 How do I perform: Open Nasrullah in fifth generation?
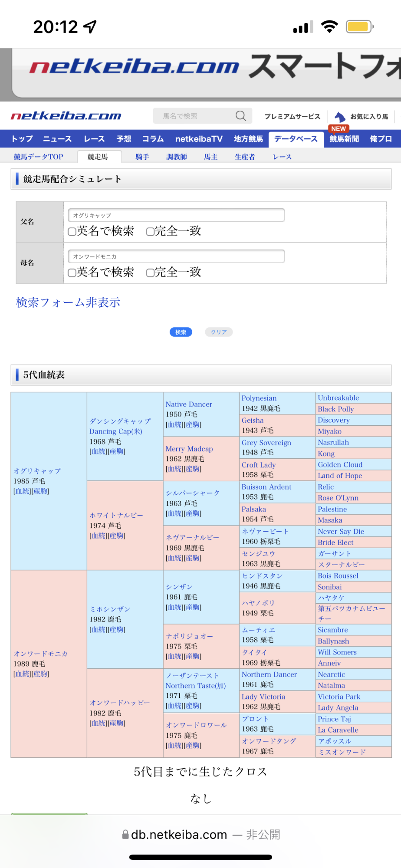point(333,442)
